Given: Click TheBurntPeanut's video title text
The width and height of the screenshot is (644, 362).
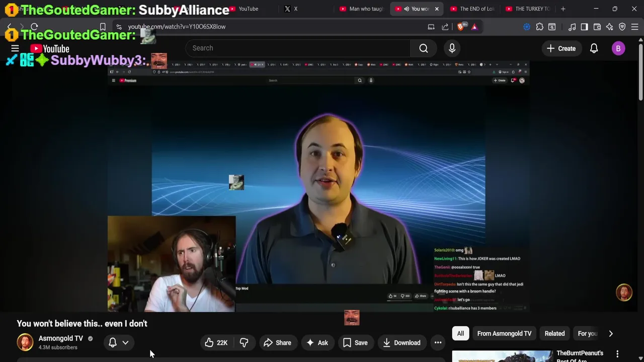Looking at the screenshot, I should 580,356.
